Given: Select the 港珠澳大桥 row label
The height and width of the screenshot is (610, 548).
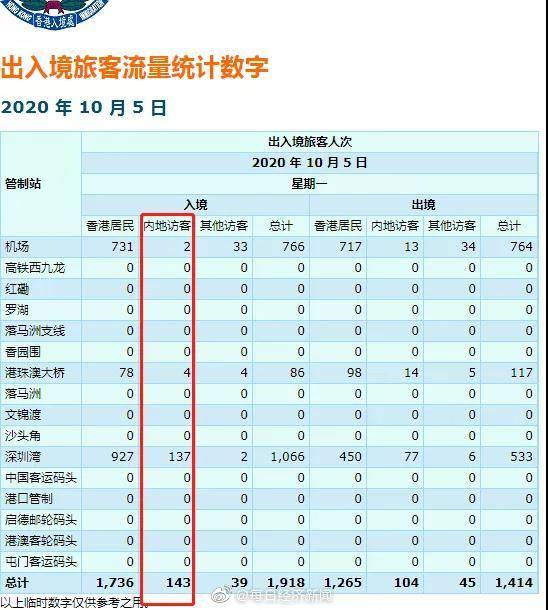Looking at the screenshot, I should [35, 373].
